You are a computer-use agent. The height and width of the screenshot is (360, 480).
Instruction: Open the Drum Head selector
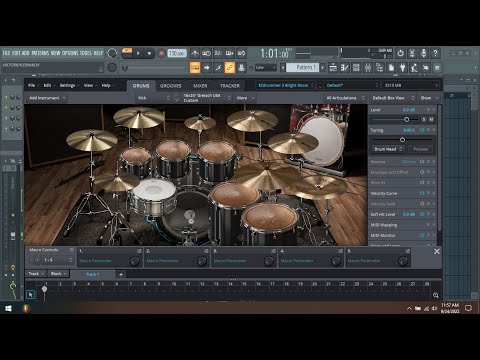pos(388,149)
